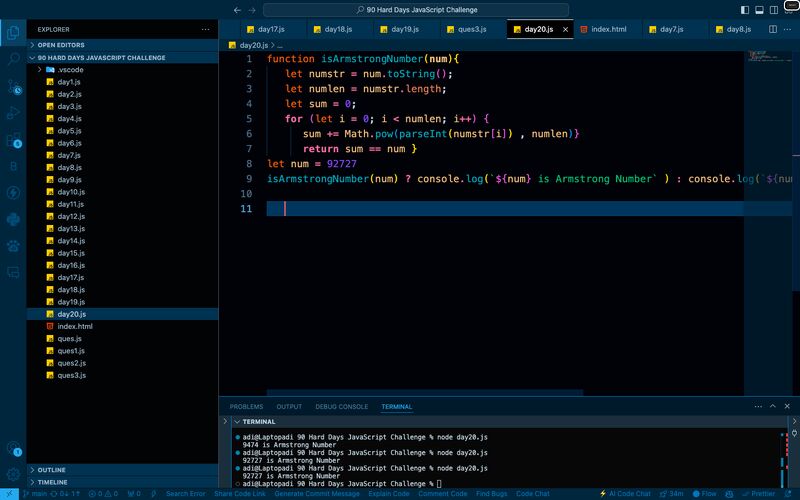Image resolution: width=800 pixels, height=500 pixels.
Task: Click the code minimap preview
Action: coord(769,56)
